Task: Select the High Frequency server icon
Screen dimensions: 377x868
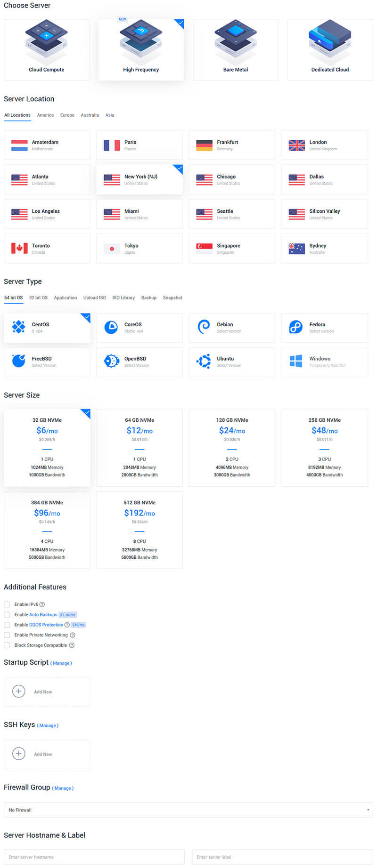Action: pyautogui.click(x=141, y=42)
